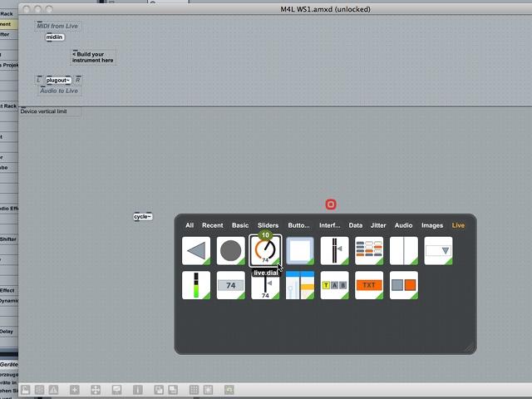Pick the live.button circle object

click(x=231, y=251)
